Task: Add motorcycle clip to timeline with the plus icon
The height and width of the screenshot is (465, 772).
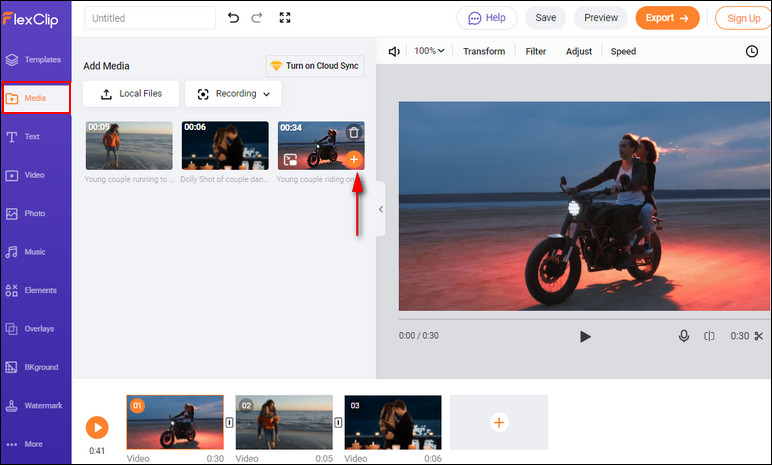Action: (354, 159)
